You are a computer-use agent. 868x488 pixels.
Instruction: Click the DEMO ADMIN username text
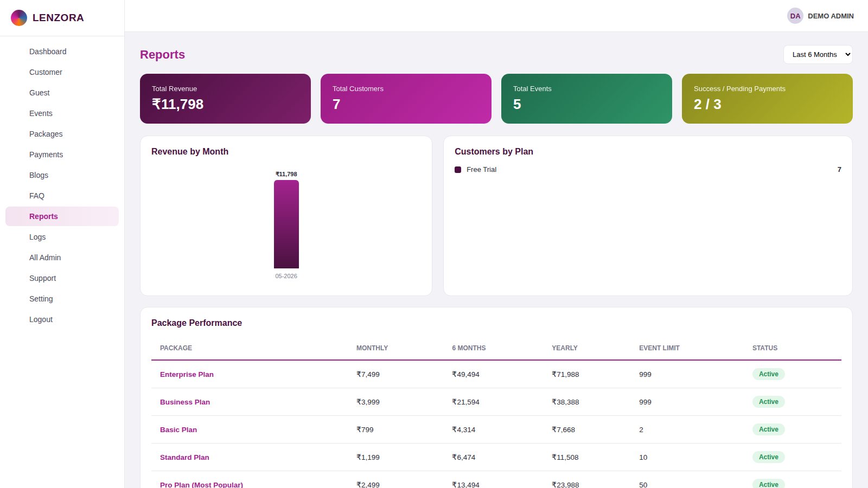pyautogui.click(x=831, y=16)
